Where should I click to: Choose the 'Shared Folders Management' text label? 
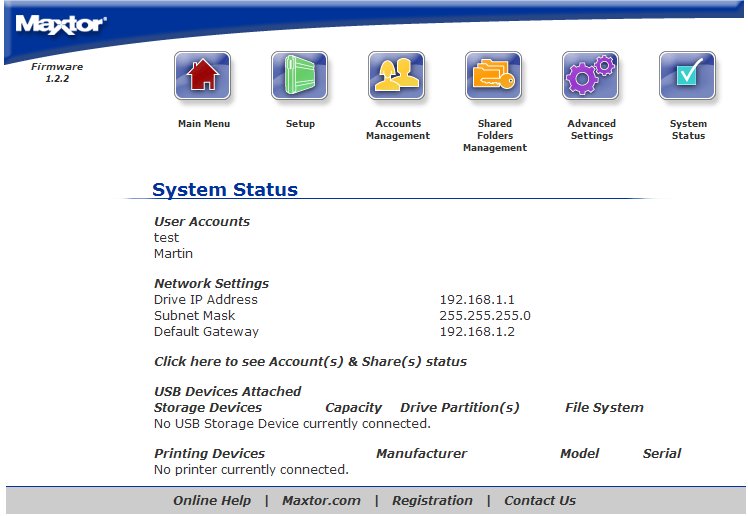pos(494,136)
